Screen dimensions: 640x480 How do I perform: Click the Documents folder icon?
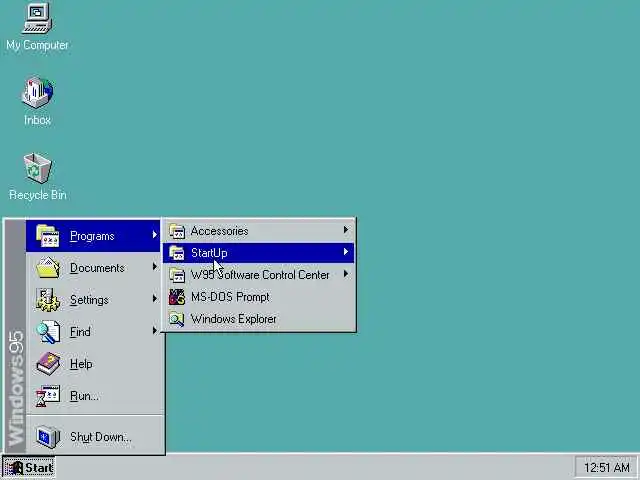point(48,268)
